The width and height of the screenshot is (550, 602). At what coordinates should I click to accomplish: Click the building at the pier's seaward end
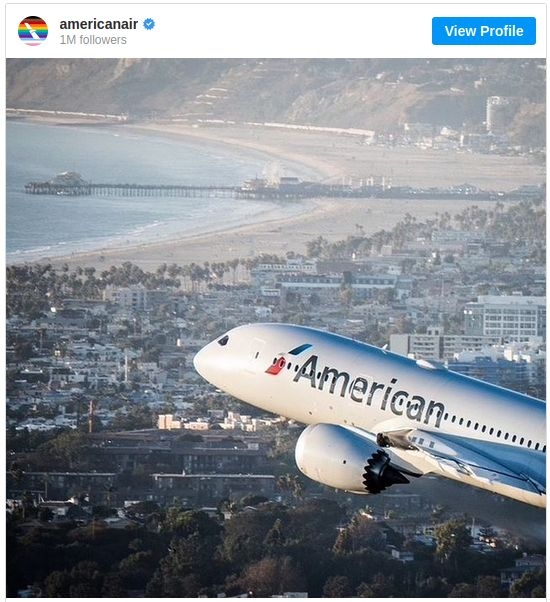(68, 179)
